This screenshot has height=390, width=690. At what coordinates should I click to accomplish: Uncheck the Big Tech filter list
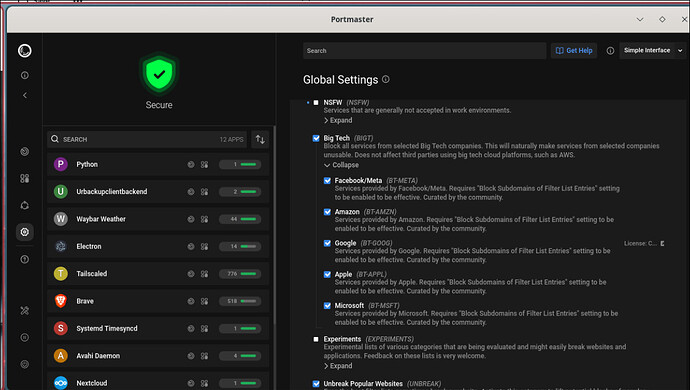316,138
